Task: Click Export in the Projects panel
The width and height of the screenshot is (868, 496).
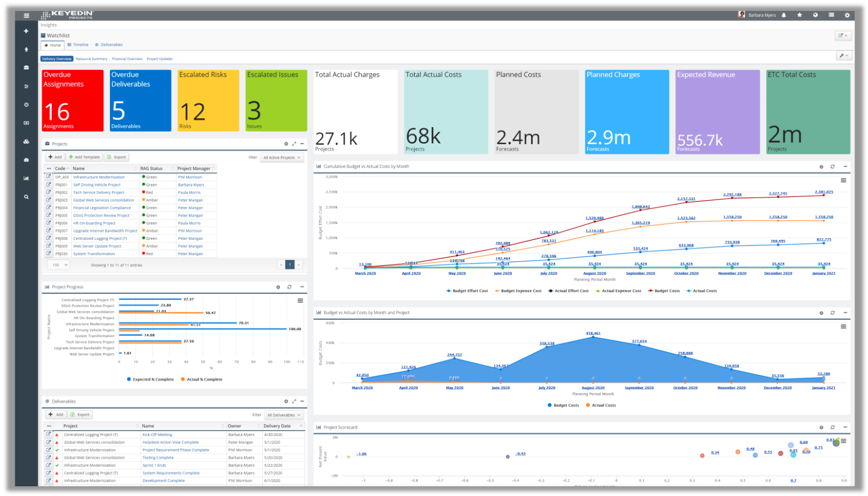Action: point(116,157)
